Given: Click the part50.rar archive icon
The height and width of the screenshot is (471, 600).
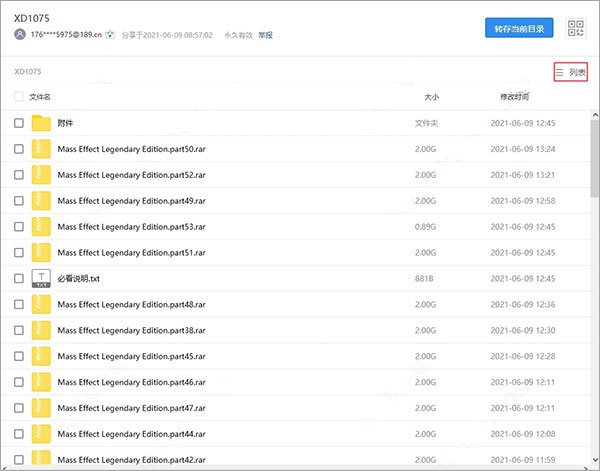Looking at the screenshot, I should click(x=41, y=149).
